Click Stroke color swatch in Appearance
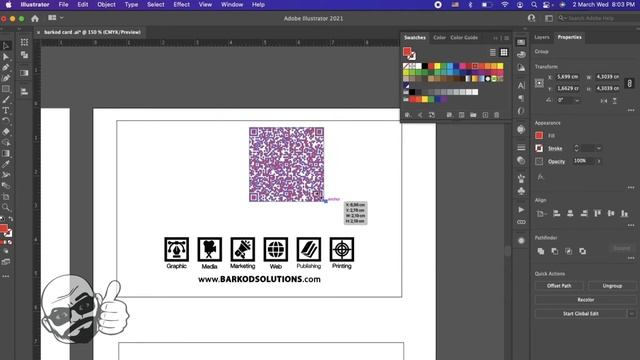This screenshot has width=640, height=360. [x=539, y=148]
